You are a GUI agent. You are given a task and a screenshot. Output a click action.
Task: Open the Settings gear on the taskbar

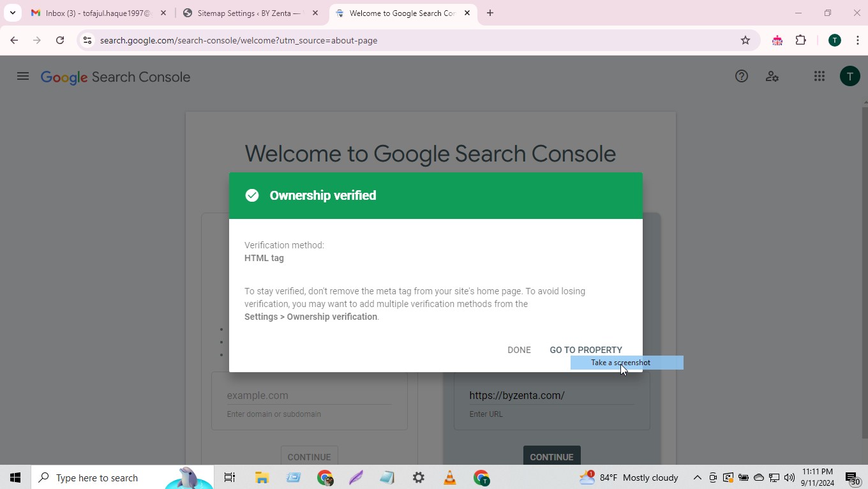[x=419, y=478]
